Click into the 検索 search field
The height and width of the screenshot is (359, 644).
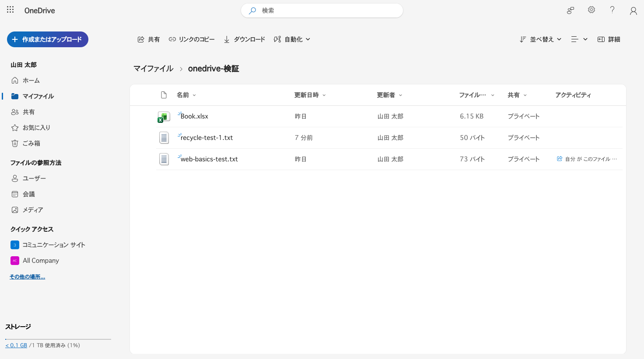tap(322, 10)
